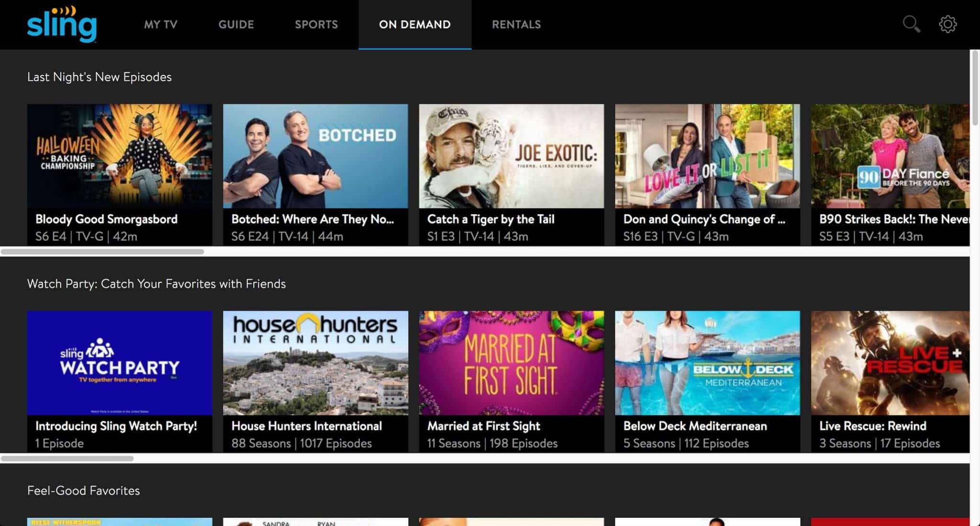The width and height of the screenshot is (980, 526).
Task: Open Halloween Baking Championship thumbnail
Action: [120, 156]
